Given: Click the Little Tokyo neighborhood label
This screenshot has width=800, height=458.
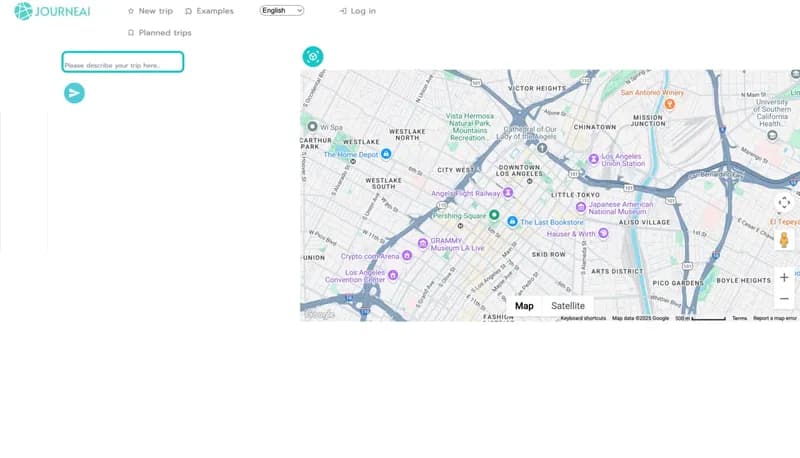Looking at the screenshot, I should (576, 195).
